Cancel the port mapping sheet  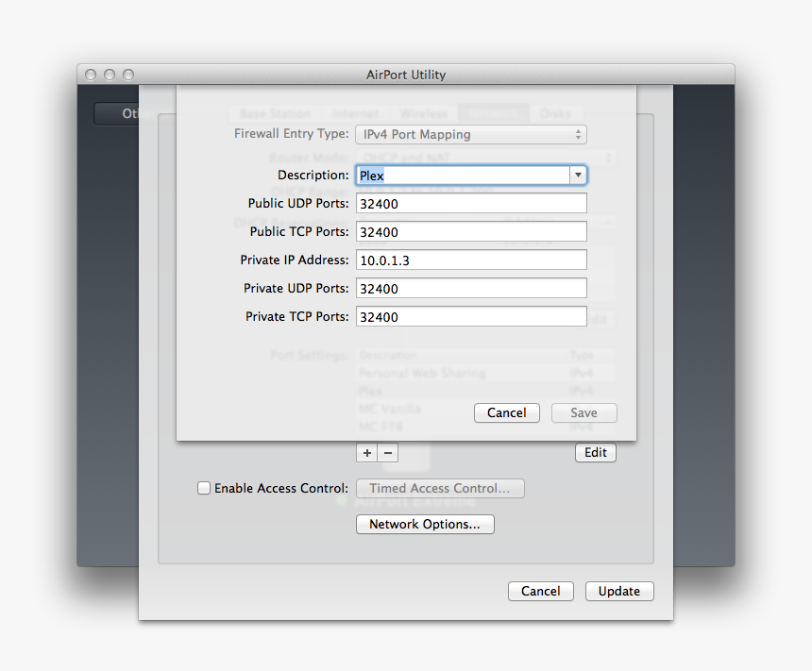[x=507, y=412]
